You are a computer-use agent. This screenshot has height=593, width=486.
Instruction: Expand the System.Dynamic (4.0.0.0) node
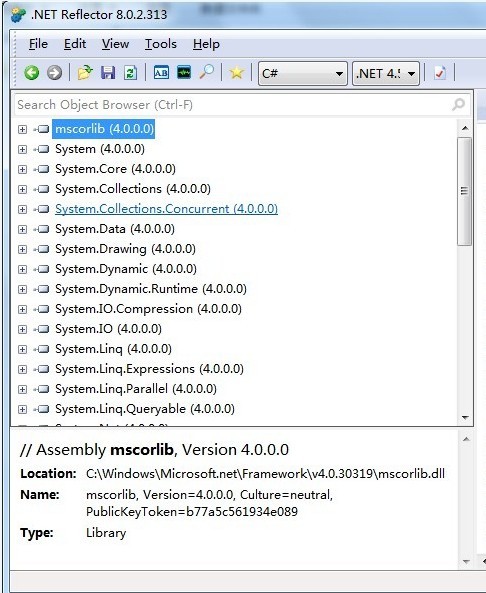pyautogui.click(x=22, y=269)
